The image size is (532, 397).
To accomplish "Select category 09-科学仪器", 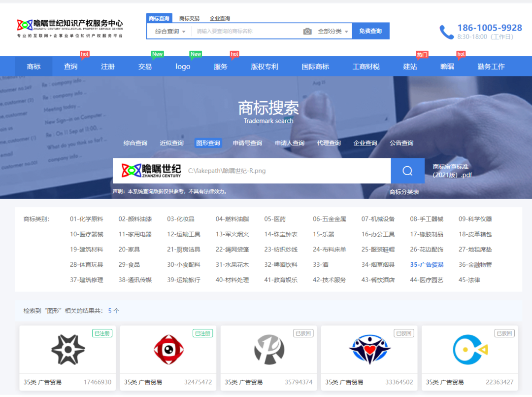I will 475,219.
